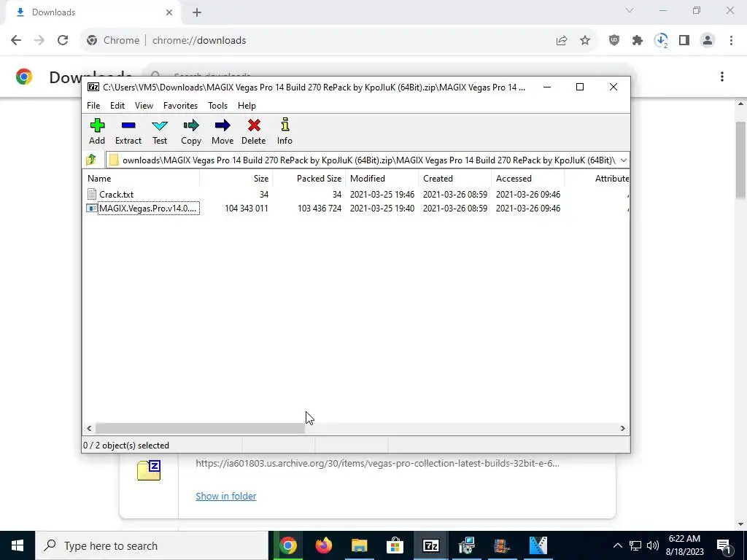Close the Downloads tab
This screenshot has width=747, height=560.
pyautogui.click(x=169, y=12)
